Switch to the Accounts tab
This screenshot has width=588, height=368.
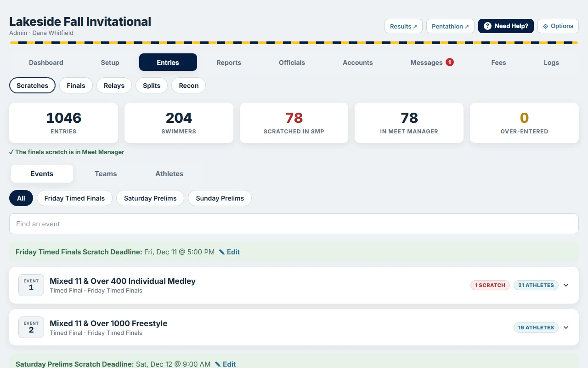coord(357,63)
